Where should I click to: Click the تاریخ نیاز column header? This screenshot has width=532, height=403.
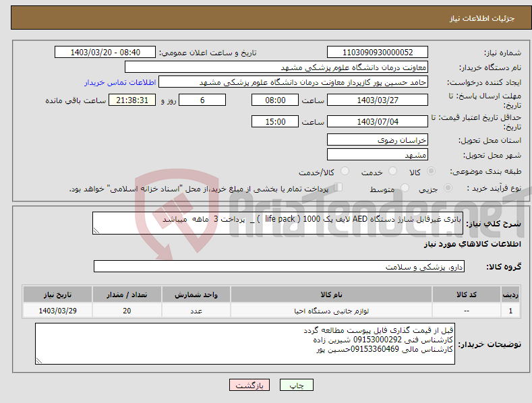coord(58,294)
